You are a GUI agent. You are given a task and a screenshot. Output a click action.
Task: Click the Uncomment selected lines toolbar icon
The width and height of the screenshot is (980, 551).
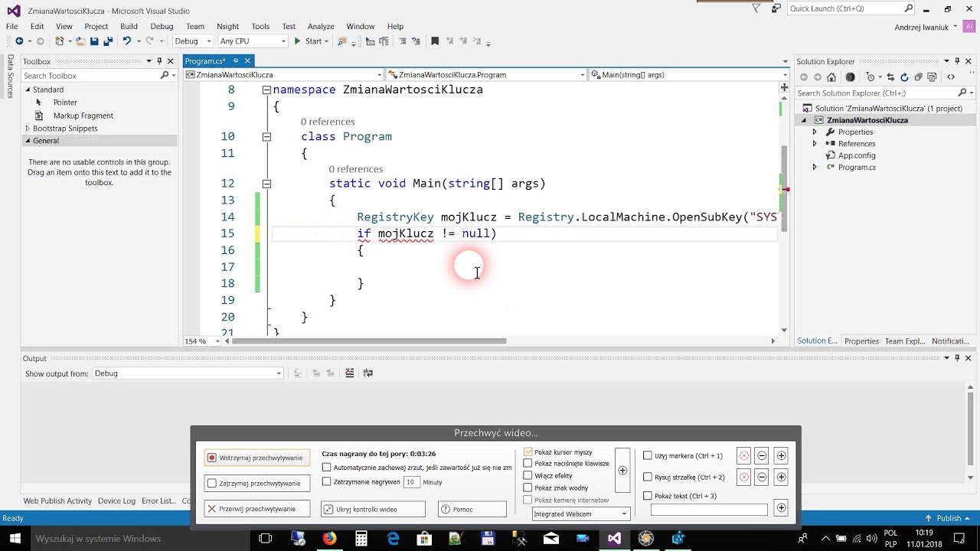[416, 41]
